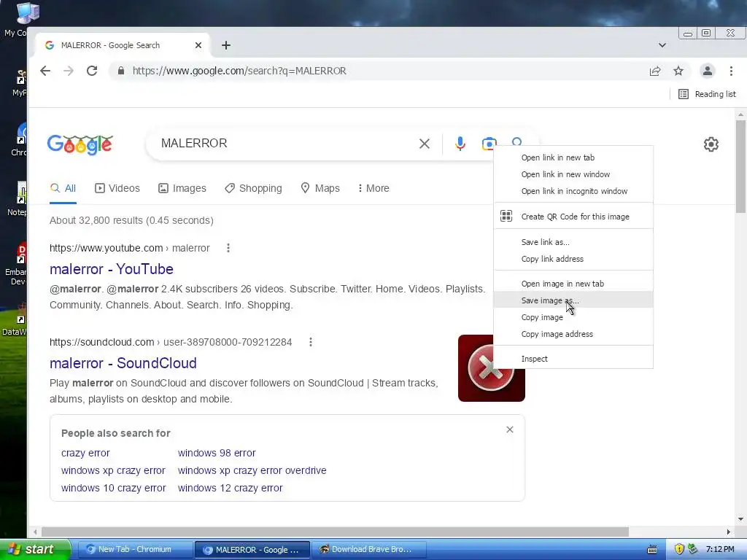Search for windows xp crazy error
Screen dimensions: 747x560
coord(113,470)
